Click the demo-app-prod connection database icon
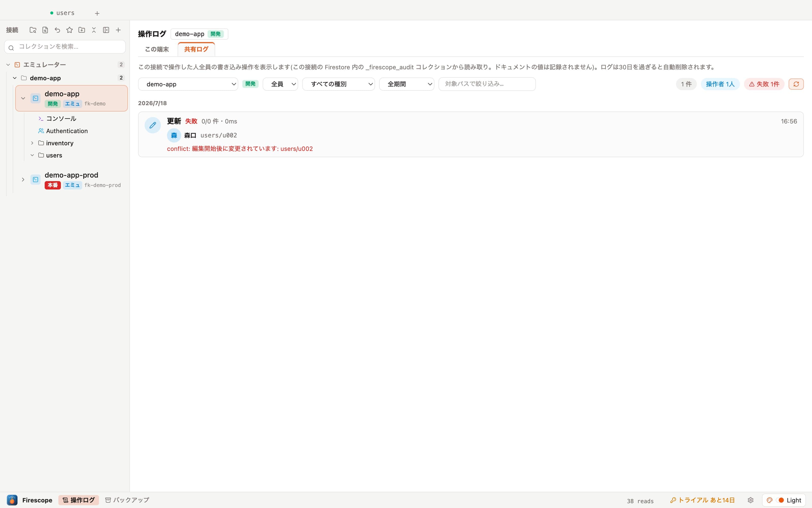This screenshot has height=508, width=812. [x=35, y=179]
